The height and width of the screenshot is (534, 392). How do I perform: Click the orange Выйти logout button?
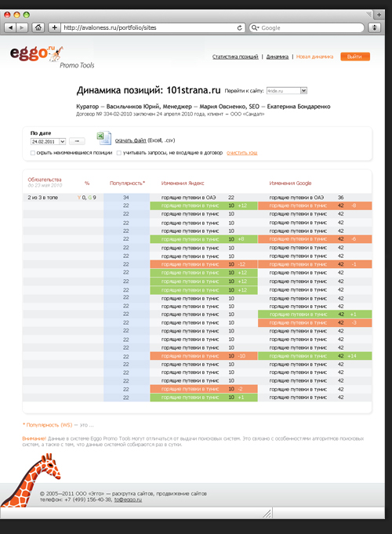click(355, 56)
